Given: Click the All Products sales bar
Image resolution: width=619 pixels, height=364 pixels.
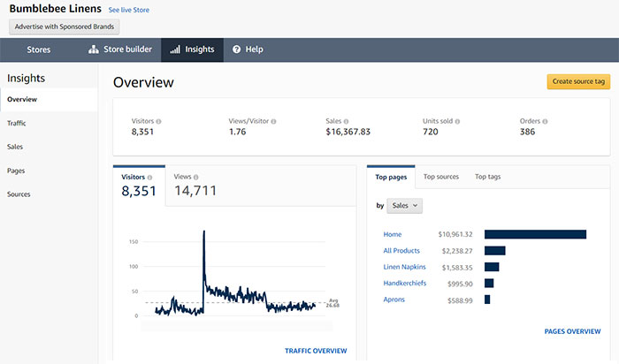Looking at the screenshot, I should (x=495, y=251).
